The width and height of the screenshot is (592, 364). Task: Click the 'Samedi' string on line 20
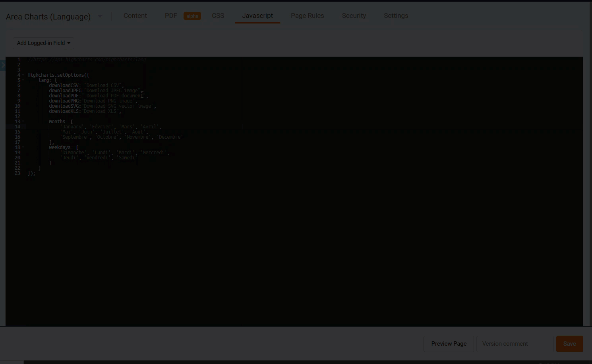coord(127,158)
